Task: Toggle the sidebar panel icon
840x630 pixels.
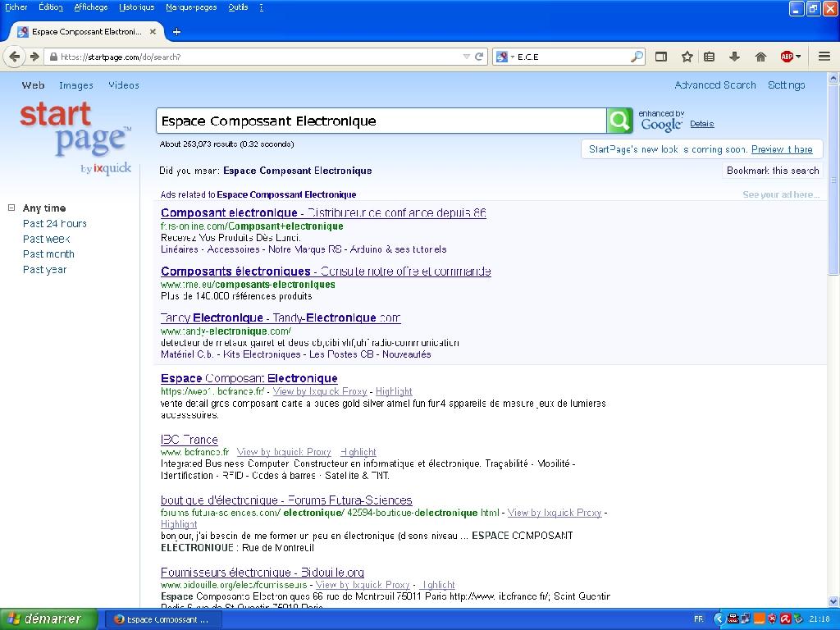Action: pyautogui.click(x=661, y=57)
